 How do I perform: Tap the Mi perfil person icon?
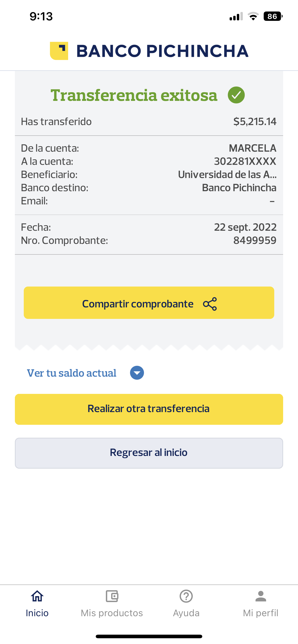pyautogui.click(x=261, y=596)
